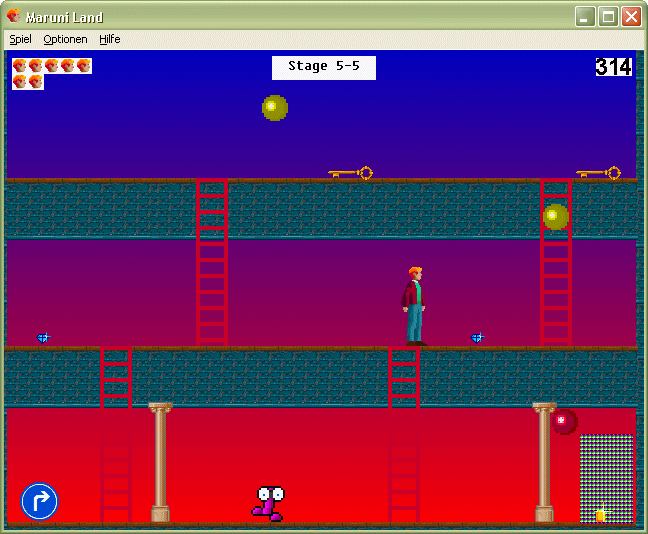Click the right stone column
Screen dimensions: 648x534
tap(544, 463)
